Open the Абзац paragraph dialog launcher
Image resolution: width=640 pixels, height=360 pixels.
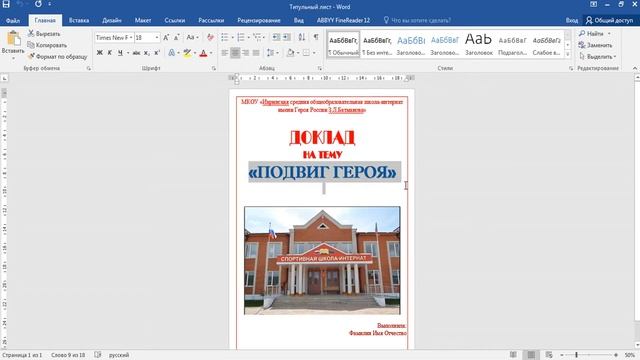[320, 69]
